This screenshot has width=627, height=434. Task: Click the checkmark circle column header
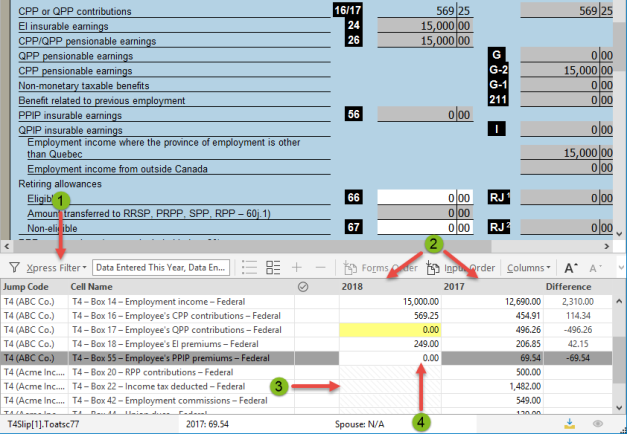302,287
